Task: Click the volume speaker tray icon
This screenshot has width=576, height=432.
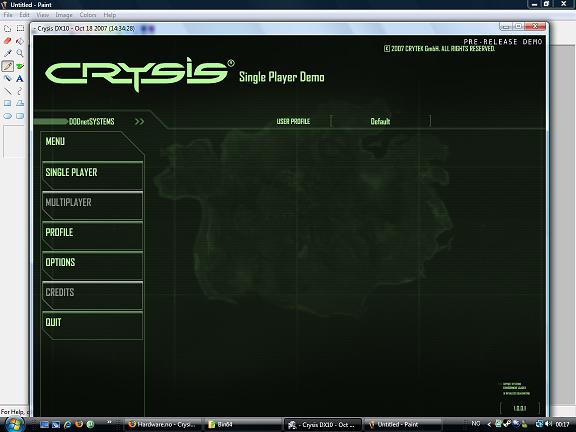Action: (549, 424)
